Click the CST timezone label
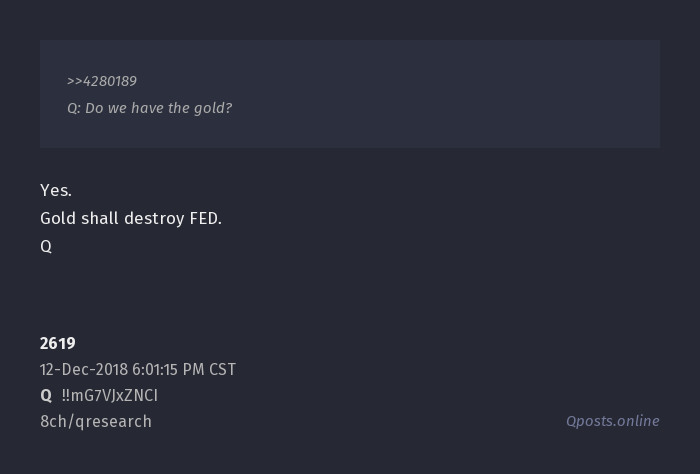The width and height of the screenshot is (700, 474). (222, 369)
